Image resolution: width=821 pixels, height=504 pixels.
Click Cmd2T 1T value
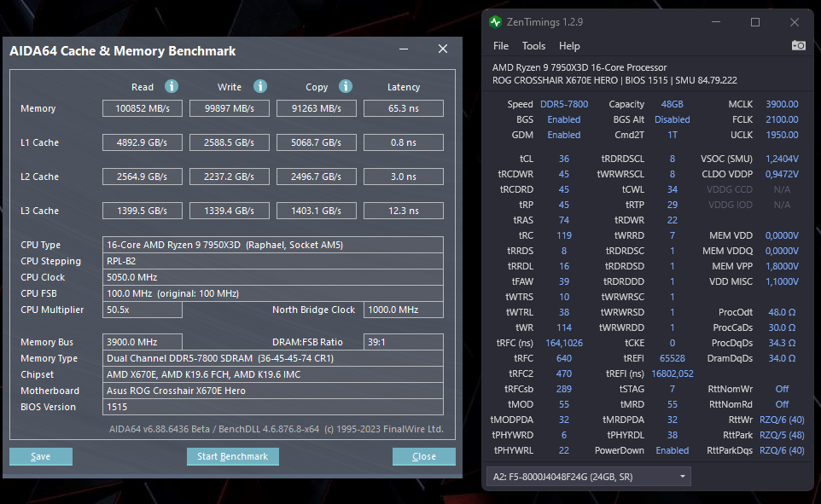click(x=673, y=135)
